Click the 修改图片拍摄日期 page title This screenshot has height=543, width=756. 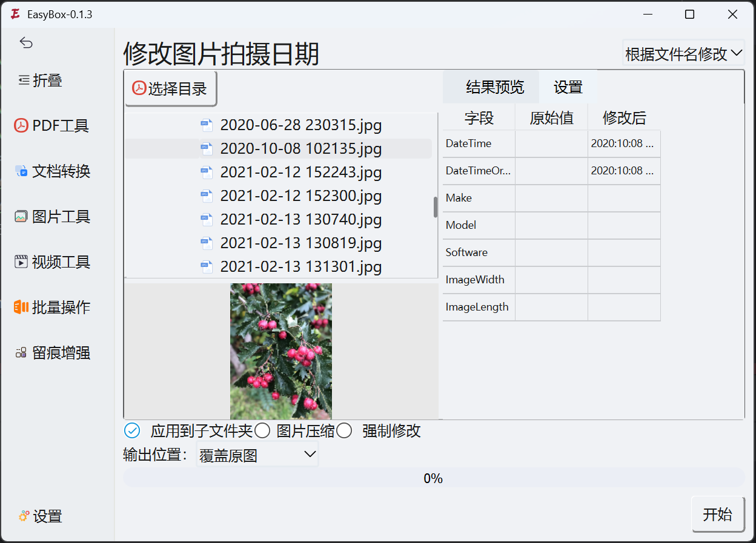[x=221, y=54]
